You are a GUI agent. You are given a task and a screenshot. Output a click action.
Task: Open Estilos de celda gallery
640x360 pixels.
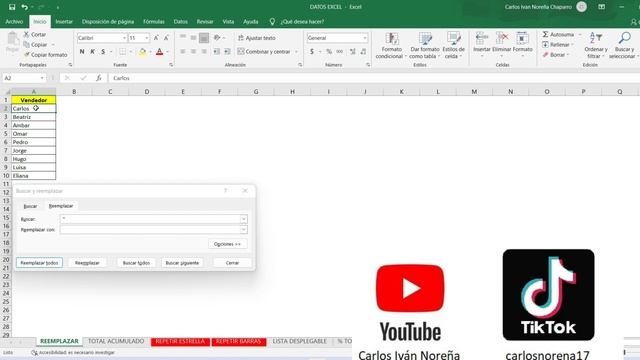click(x=453, y=45)
